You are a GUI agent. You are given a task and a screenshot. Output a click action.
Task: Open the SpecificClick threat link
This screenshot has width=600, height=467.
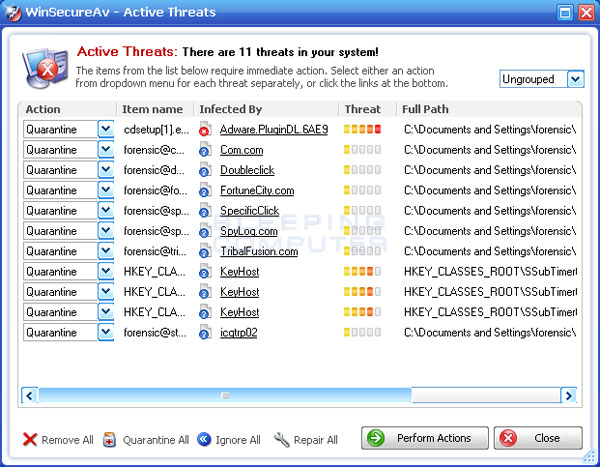click(249, 211)
